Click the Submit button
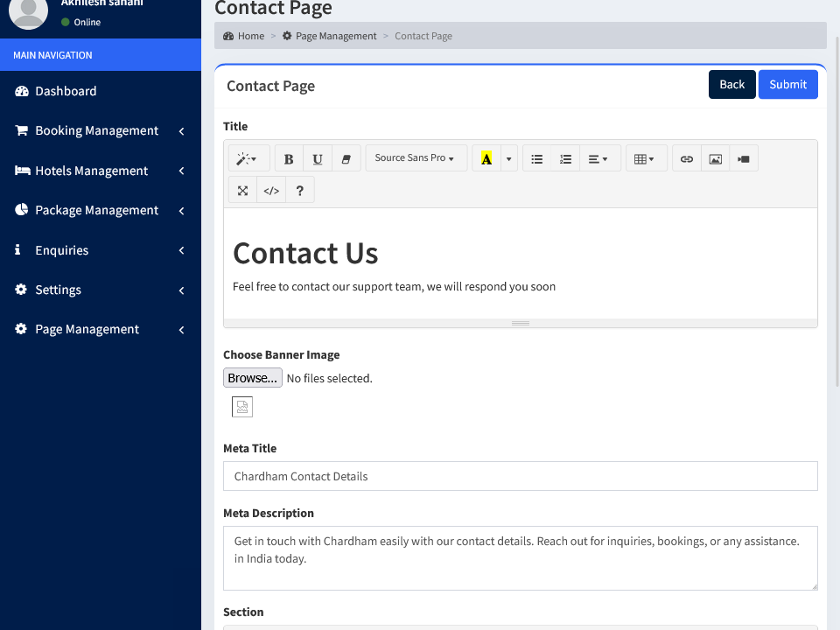This screenshot has height=630, width=840. click(x=787, y=84)
